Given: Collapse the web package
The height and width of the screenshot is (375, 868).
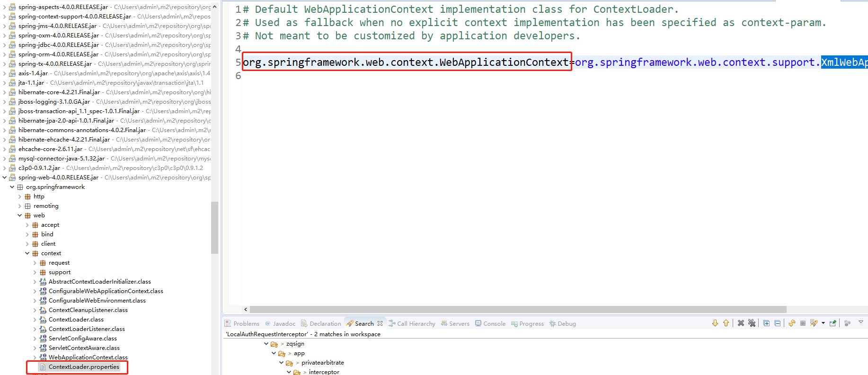Looking at the screenshot, I should coord(20,215).
